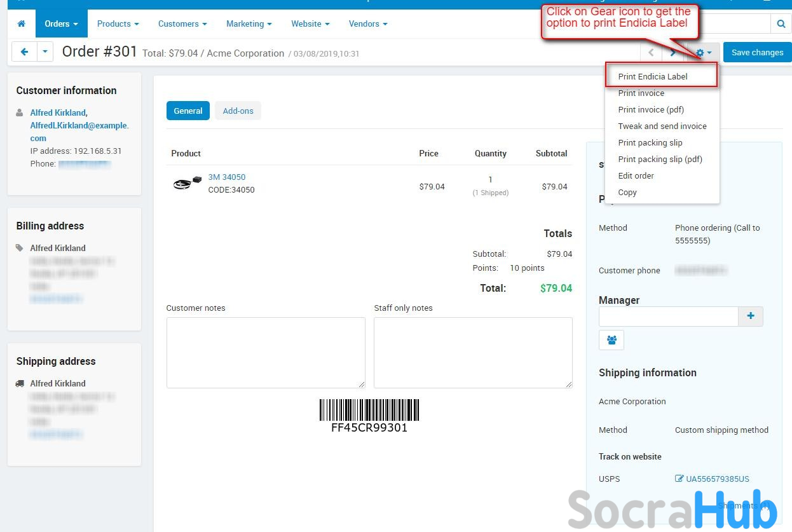Open USPS tracking number UA556579385US

tap(717, 479)
